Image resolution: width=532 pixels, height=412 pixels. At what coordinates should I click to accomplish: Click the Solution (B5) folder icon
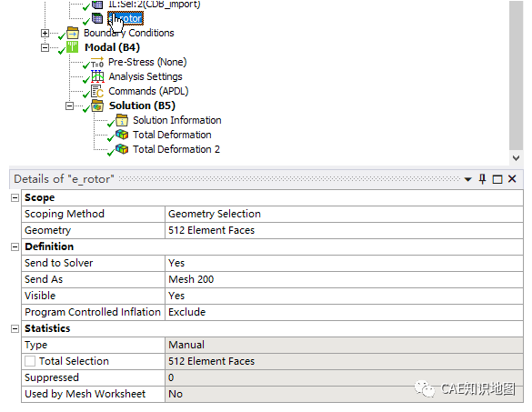97,106
